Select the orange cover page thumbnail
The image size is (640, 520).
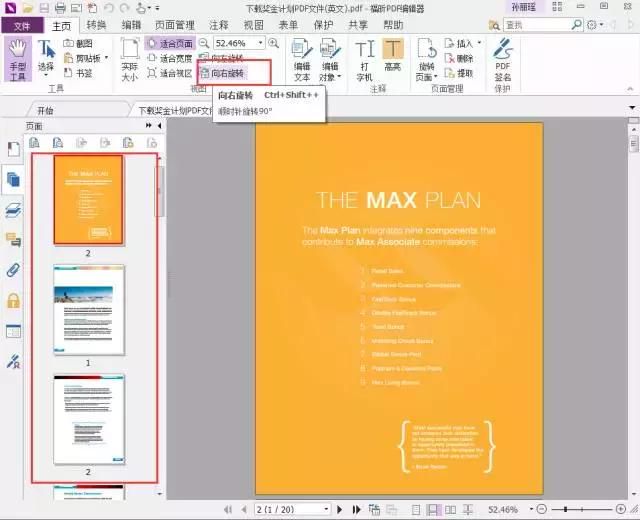click(88, 200)
